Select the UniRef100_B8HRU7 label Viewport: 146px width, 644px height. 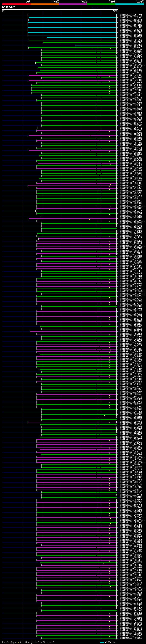pos(131,354)
